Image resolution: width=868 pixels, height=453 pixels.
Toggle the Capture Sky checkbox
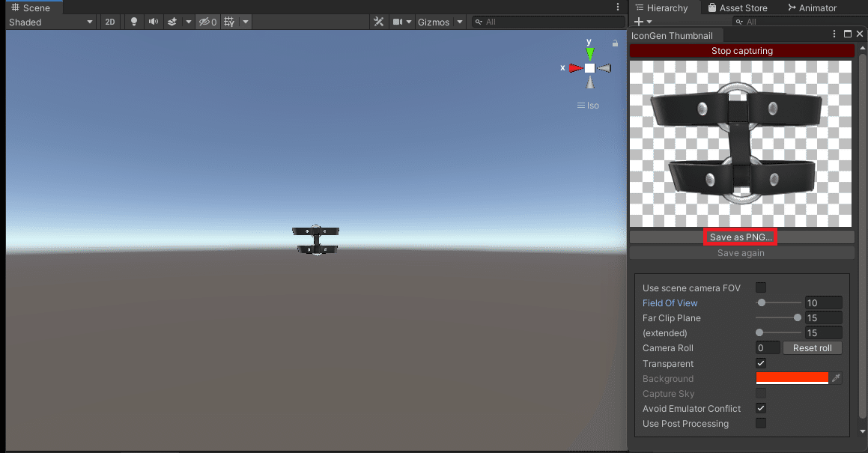coord(761,393)
